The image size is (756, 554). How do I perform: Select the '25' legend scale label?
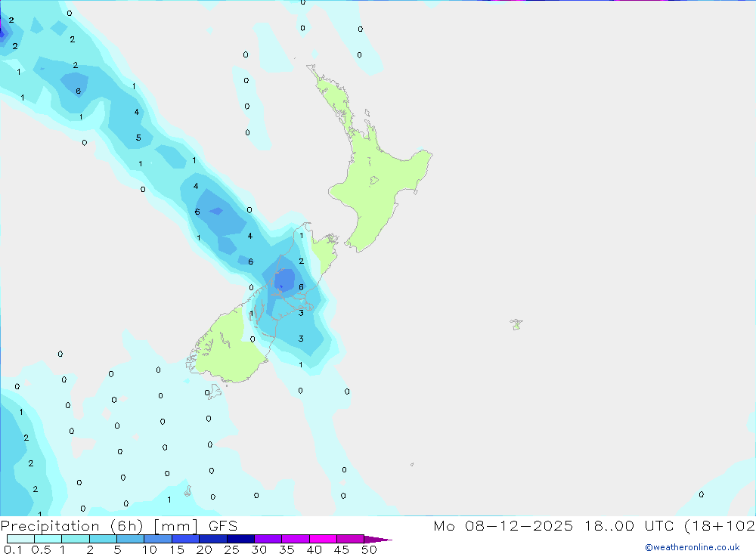pos(232,549)
